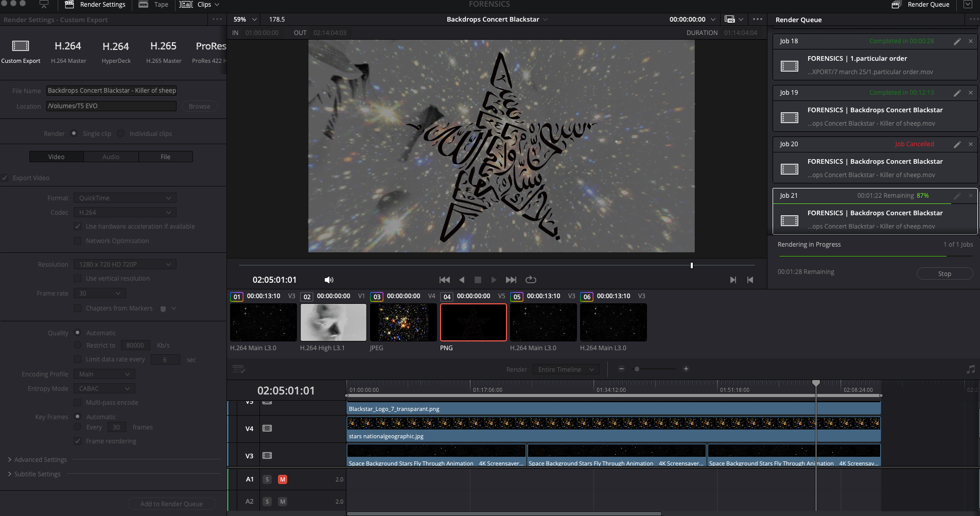This screenshot has height=516, width=980.
Task: Click the V3 track film icon
Action: click(267, 456)
